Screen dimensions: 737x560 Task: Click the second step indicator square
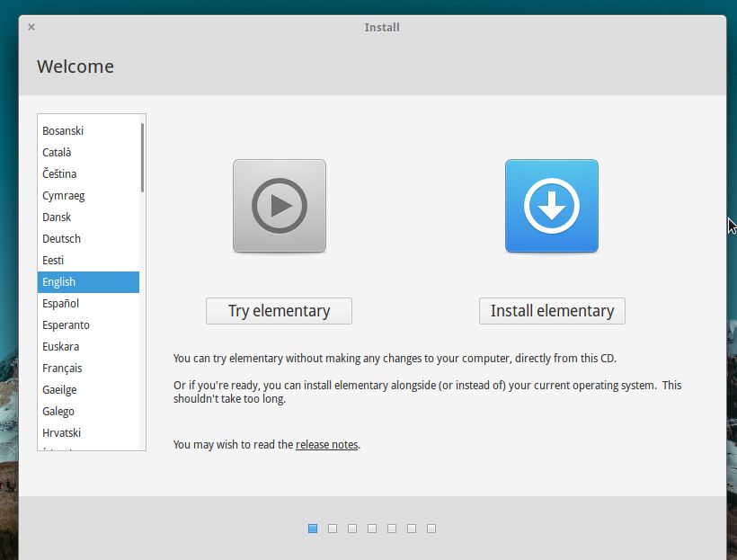click(x=333, y=529)
